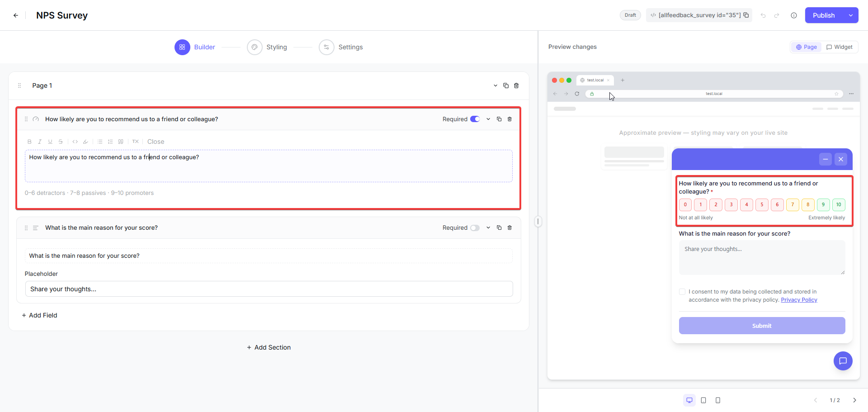Screen dimensions: 868x412
Task: Open the Styling step
Action: pos(267,47)
